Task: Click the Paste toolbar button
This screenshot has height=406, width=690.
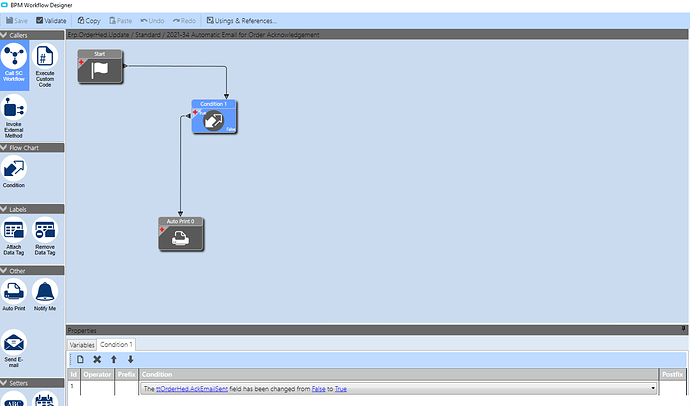Action: click(x=121, y=21)
